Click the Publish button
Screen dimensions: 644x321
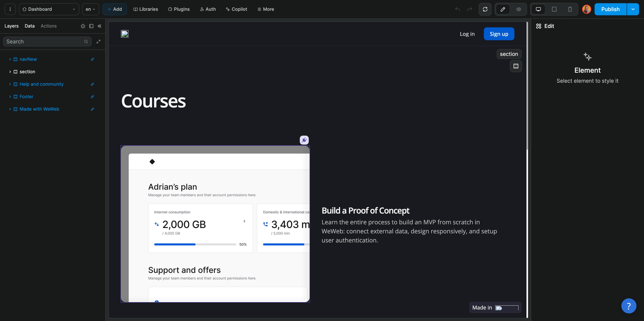coord(610,9)
